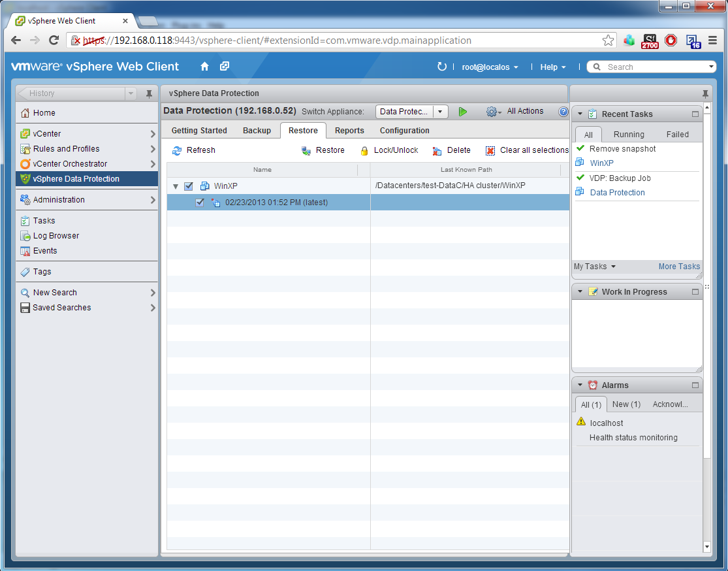Viewport: 728px width, 571px height.
Task: Open the Switch Appliance dropdown
Action: (440, 112)
